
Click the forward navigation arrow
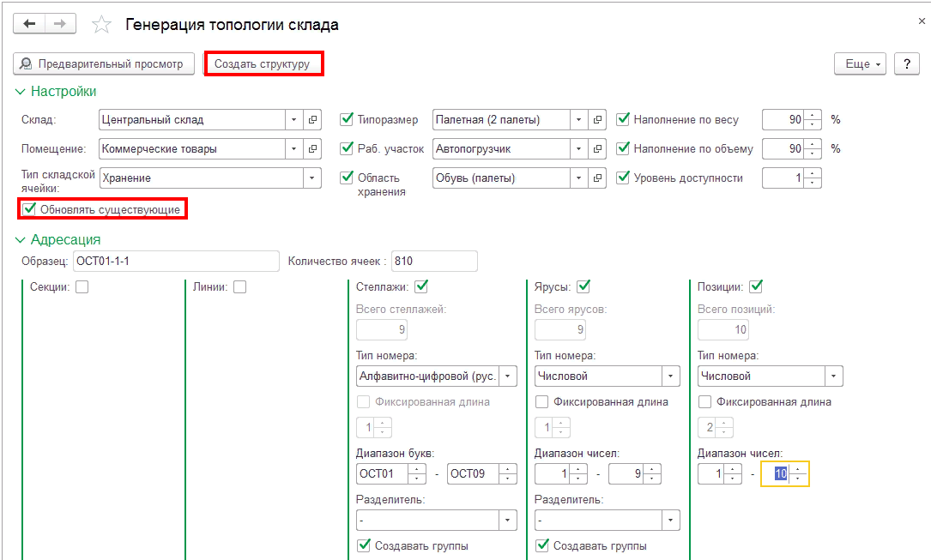pyautogui.click(x=59, y=24)
